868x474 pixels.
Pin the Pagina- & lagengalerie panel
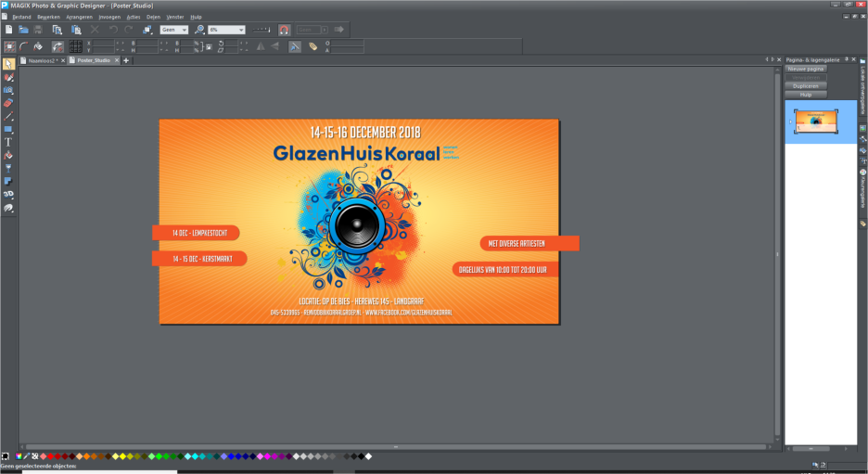point(847,59)
